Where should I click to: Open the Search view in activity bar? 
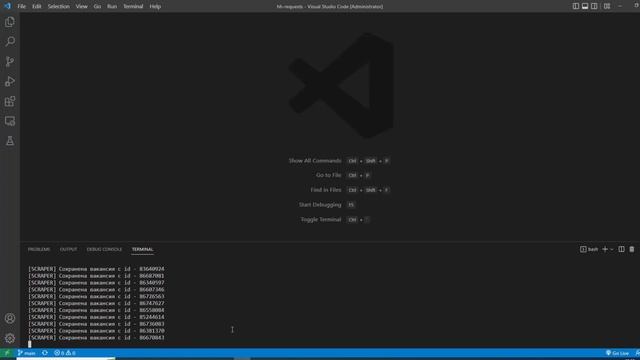click(10, 41)
